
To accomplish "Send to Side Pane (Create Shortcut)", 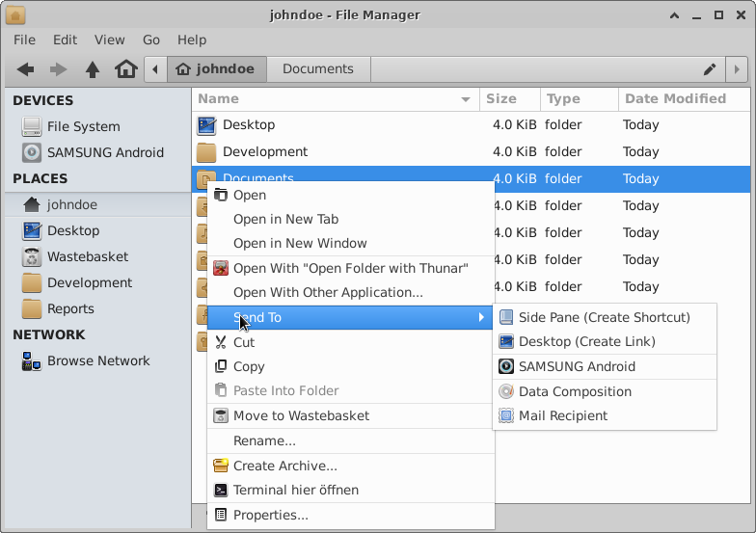I will pos(605,318).
